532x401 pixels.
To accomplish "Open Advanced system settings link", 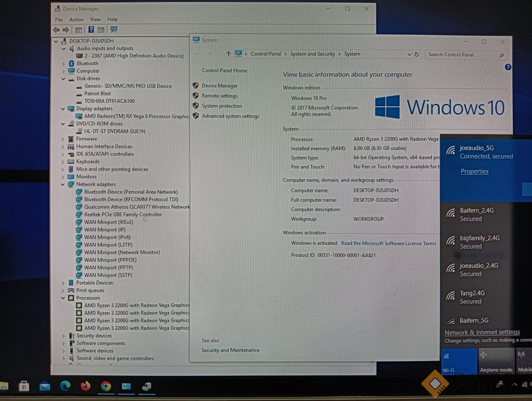I will click(x=230, y=116).
